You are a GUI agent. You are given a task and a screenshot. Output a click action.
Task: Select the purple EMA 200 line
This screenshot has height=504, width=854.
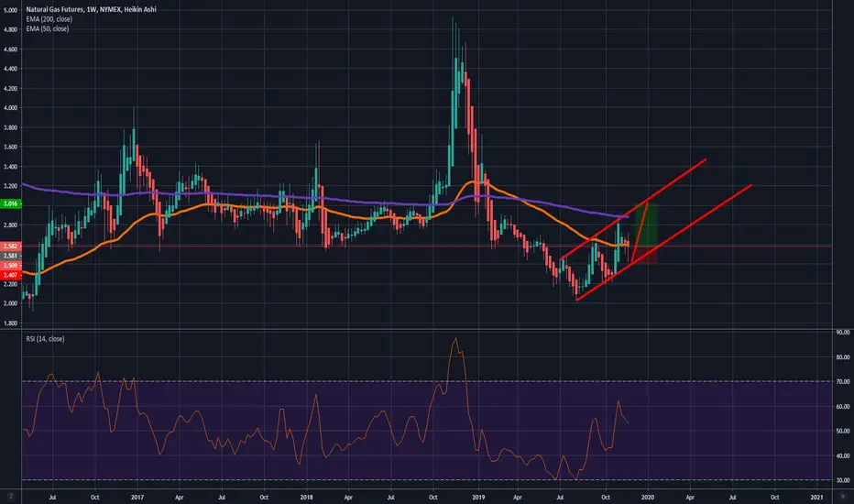tap(327, 199)
